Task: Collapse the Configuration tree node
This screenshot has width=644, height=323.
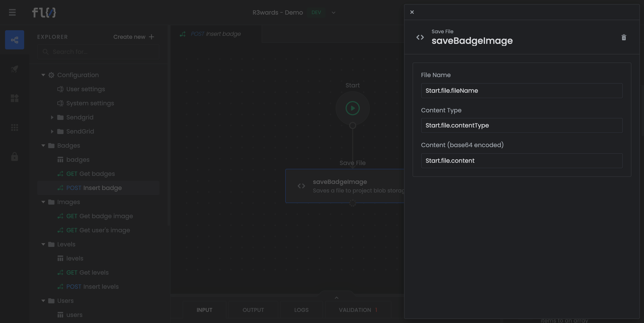Action: click(43, 75)
